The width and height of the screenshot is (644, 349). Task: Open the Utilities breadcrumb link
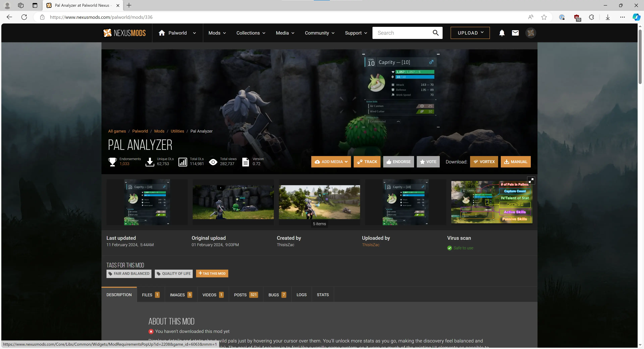(x=177, y=131)
